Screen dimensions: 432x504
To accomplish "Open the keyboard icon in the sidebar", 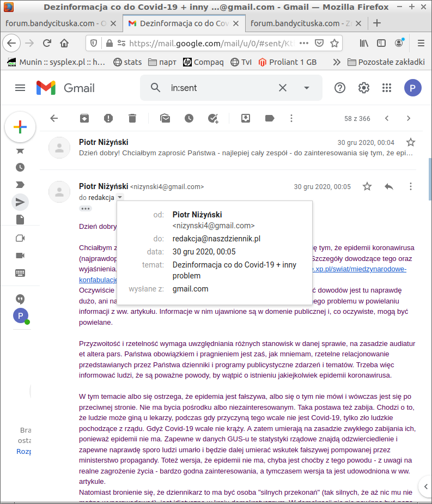I will click(x=20, y=273).
